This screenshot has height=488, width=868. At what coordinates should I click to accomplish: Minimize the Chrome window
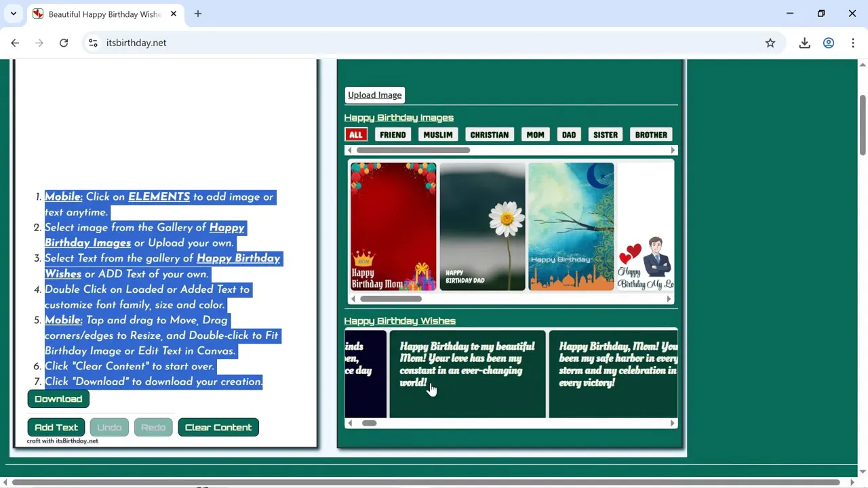(x=790, y=14)
